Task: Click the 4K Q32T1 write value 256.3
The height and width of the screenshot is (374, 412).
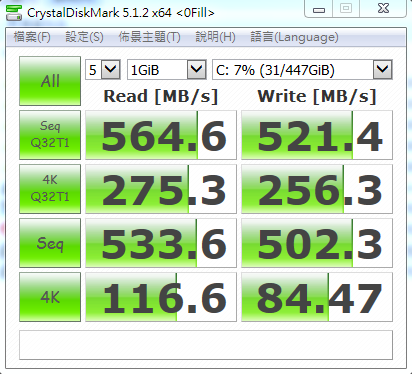Action: tap(317, 189)
